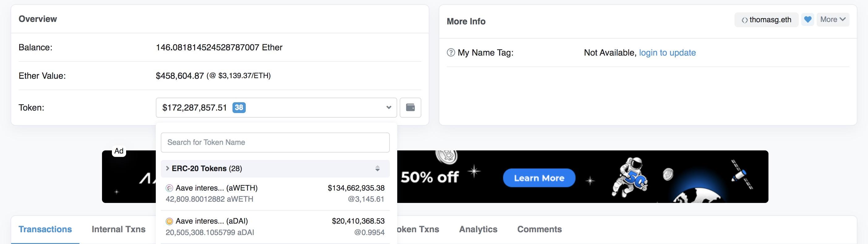Screen dimensions: 868x244
Task: Click the aDAI token icon
Action: click(169, 221)
